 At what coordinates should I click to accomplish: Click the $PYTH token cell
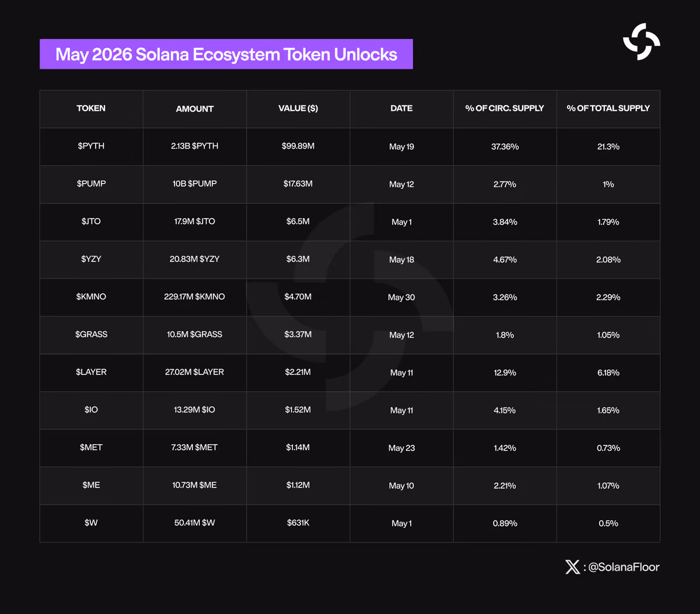tap(91, 146)
